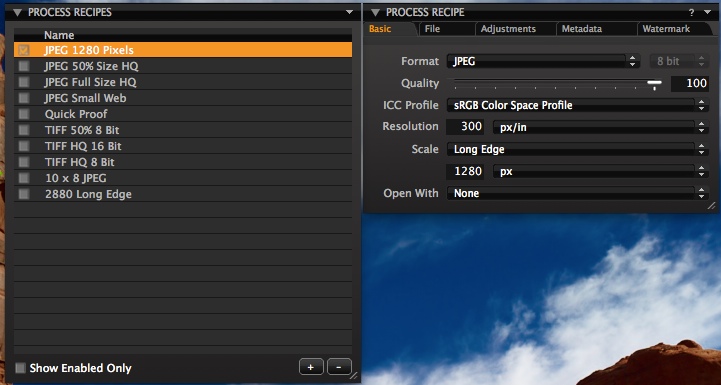721x385 pixels.
Task: Open the ICC Profile sRGB dropdown
Action: (x=577, y=105)
